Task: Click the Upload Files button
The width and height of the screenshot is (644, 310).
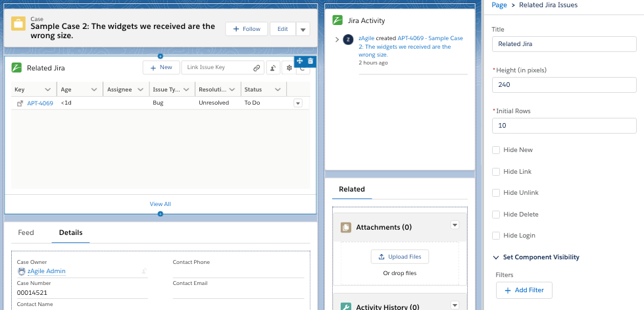Action: click(400, 257)
